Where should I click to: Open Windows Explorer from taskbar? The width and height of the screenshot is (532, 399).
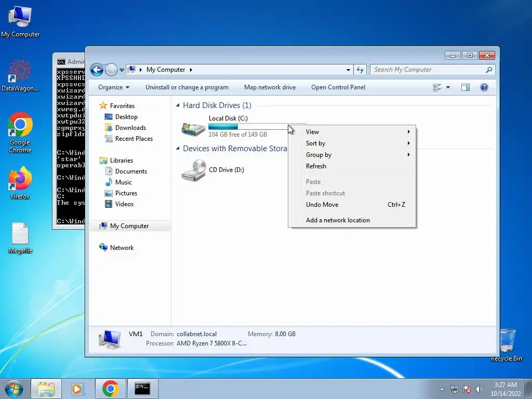click(x=46, y=389)
